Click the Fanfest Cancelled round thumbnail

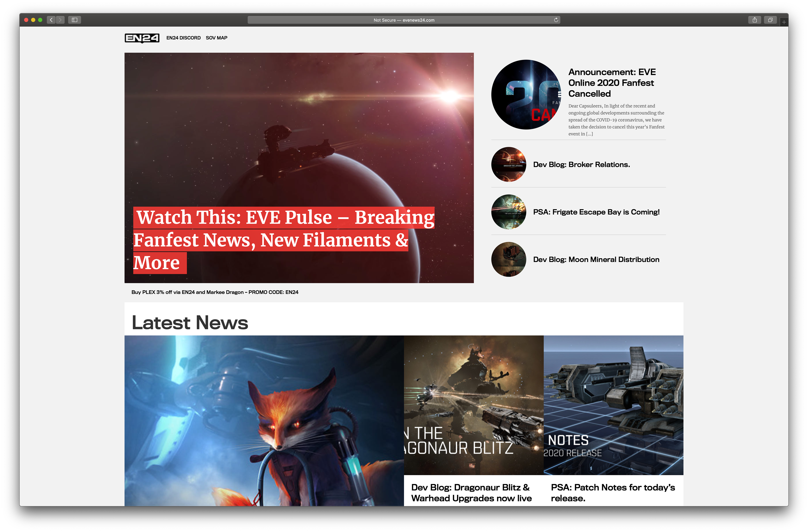click(x=526, y=95)
